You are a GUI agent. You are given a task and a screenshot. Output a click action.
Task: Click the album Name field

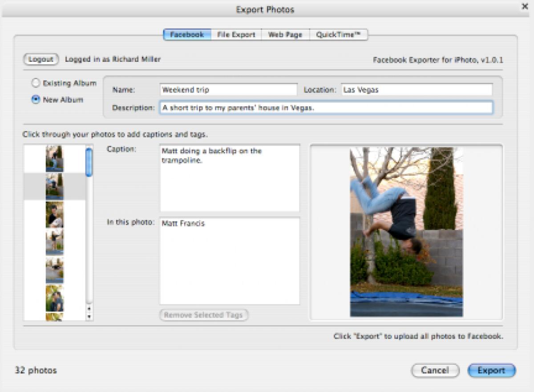click(228, 90)
